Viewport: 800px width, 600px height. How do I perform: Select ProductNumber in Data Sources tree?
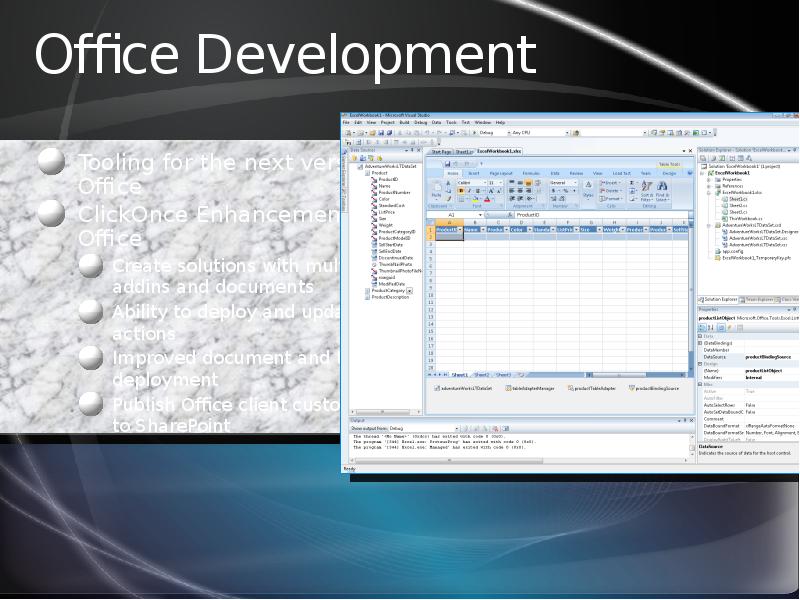(x=393, y=192)
